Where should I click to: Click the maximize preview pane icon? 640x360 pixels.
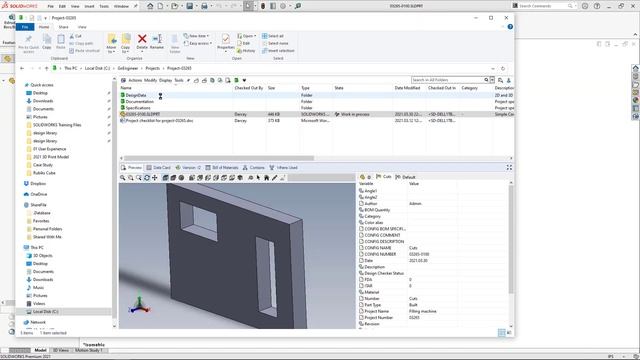[x=509, y=167]
